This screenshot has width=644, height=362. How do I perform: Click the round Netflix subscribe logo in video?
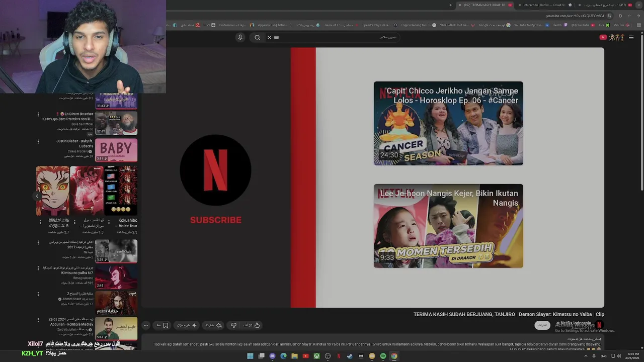[215, 170]
